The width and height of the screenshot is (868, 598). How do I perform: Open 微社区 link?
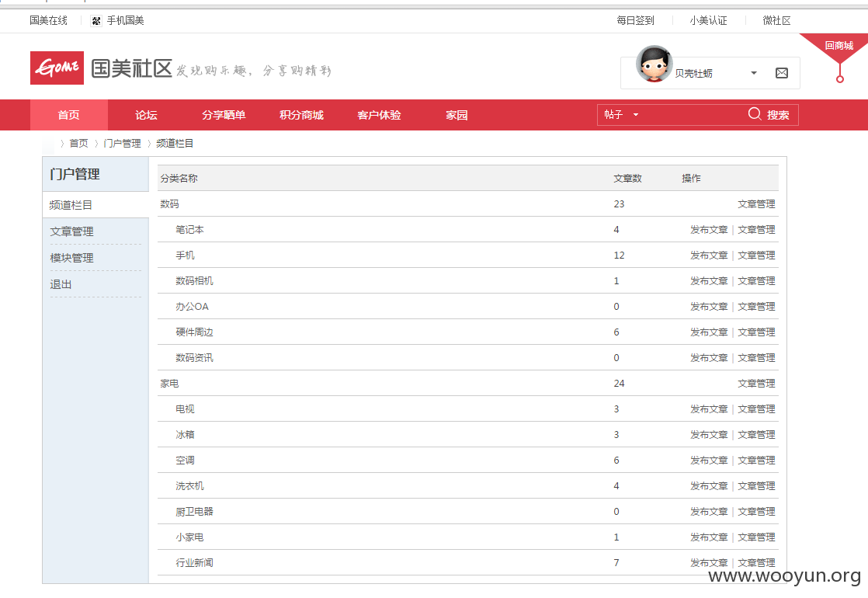pos(776,20)
